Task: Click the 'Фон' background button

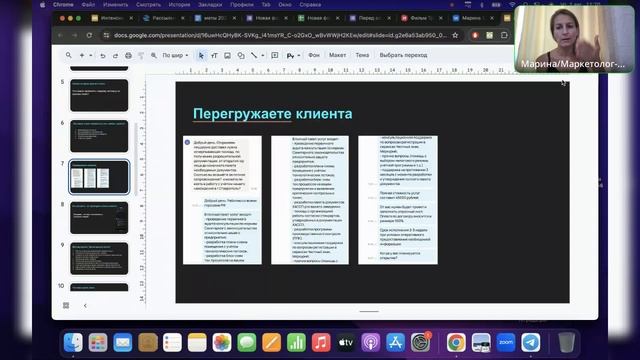Action: point(314,55)
